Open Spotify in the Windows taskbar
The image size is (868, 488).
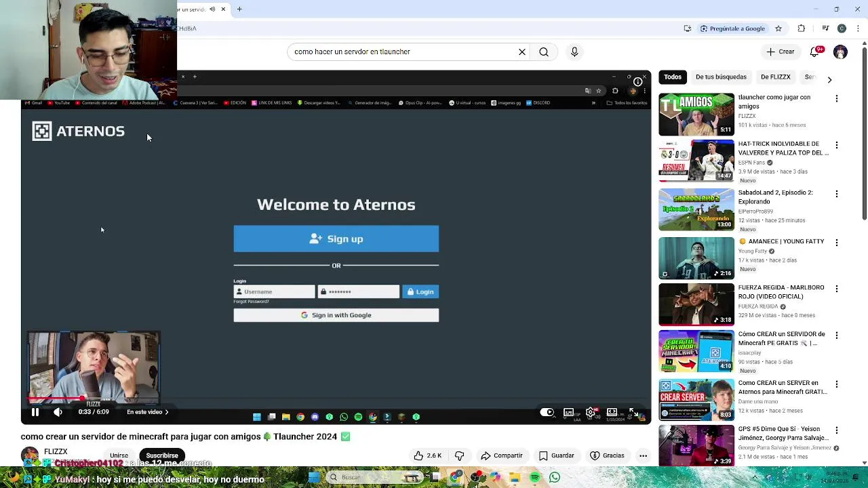pos(535,478)
